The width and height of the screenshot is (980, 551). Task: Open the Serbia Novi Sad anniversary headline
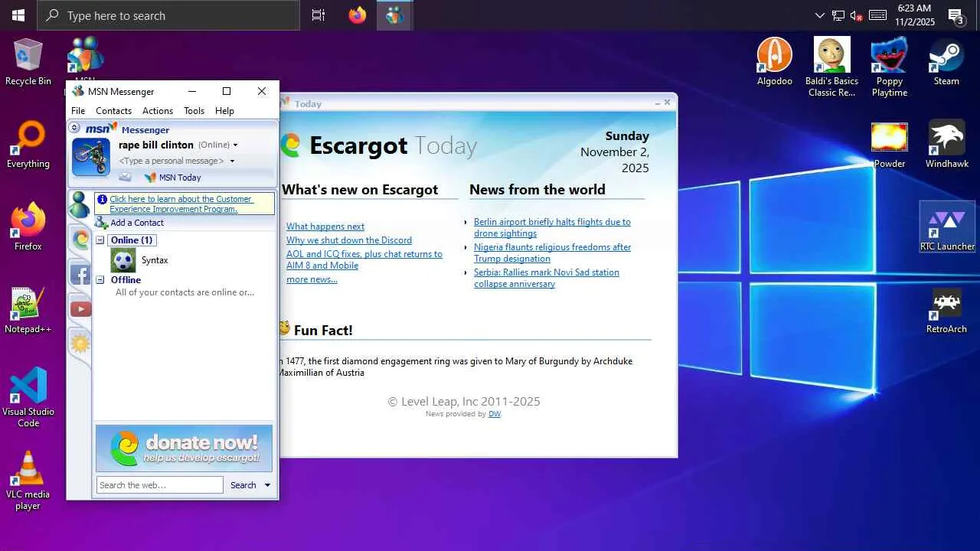pyautogui.click(x=547, y=278)
